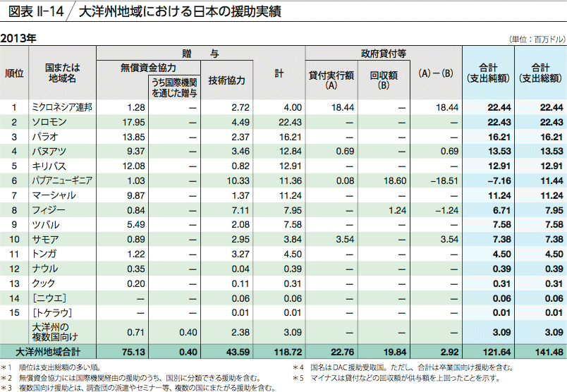Click Solomon's grant aid value 17.95
The image size is (567, 392).
tap(134, 122)
